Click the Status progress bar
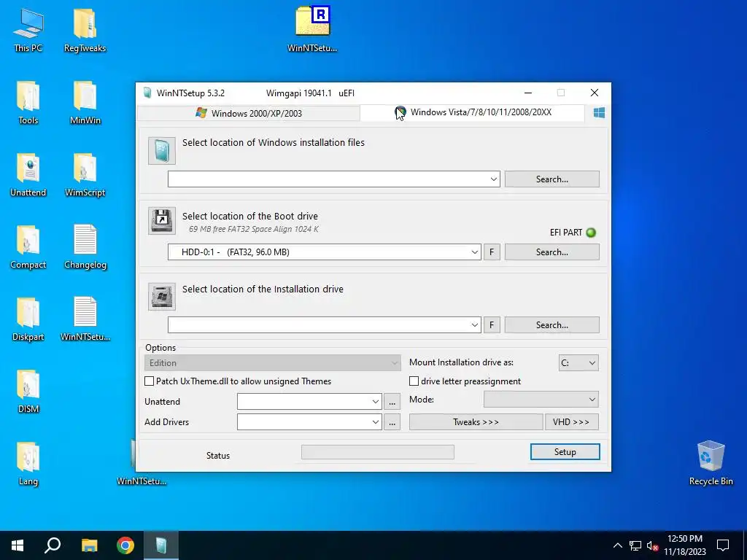The height and width of the screenshot is (560, 747). 378,452
